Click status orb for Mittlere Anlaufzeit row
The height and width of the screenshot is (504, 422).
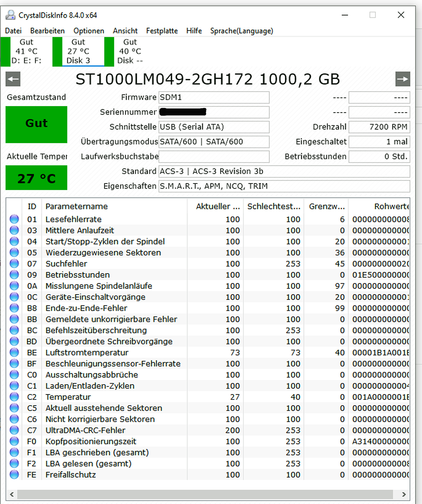coord(14,230)
